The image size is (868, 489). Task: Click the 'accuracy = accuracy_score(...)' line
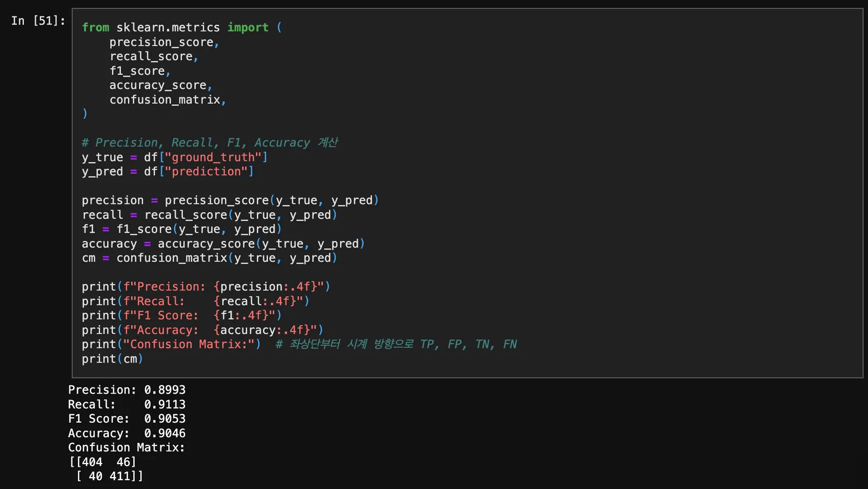[x=223, y=244]
